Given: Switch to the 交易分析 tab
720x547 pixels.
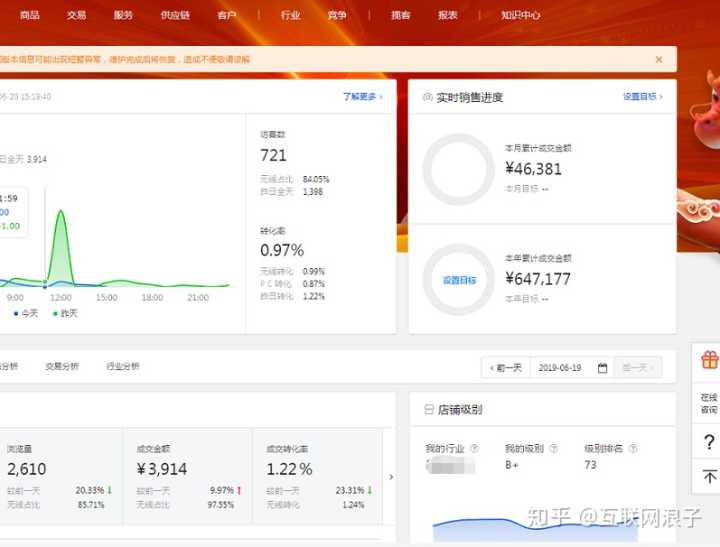Looking at the screenshot, I should pos(62,367).
